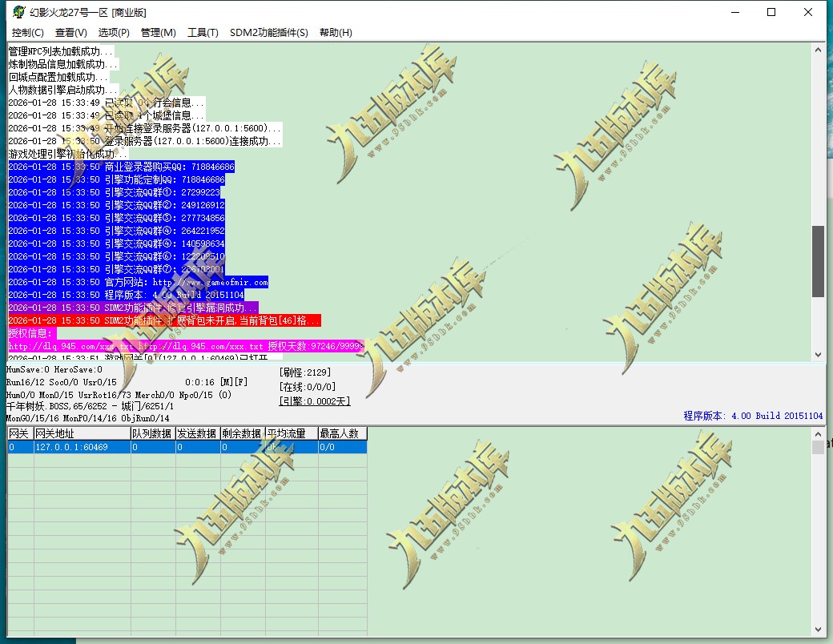The width and height of the screenshot is (833, 644).
Task: Open the 查看(V) menu
Action: tap(70, 32)
